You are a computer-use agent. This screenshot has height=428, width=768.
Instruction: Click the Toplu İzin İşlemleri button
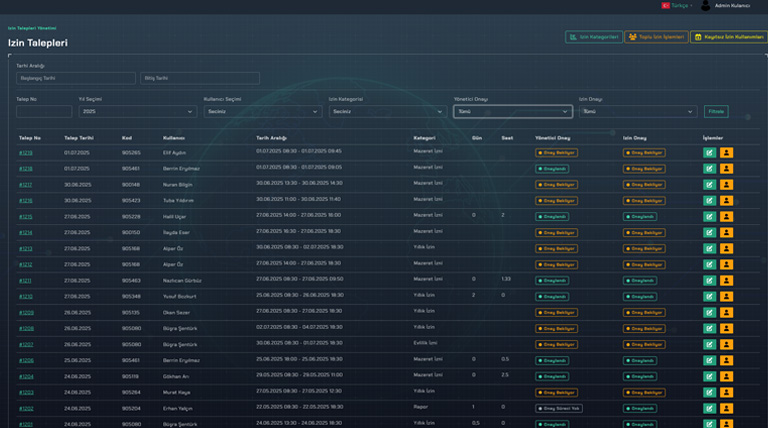[x=656, y=37]
